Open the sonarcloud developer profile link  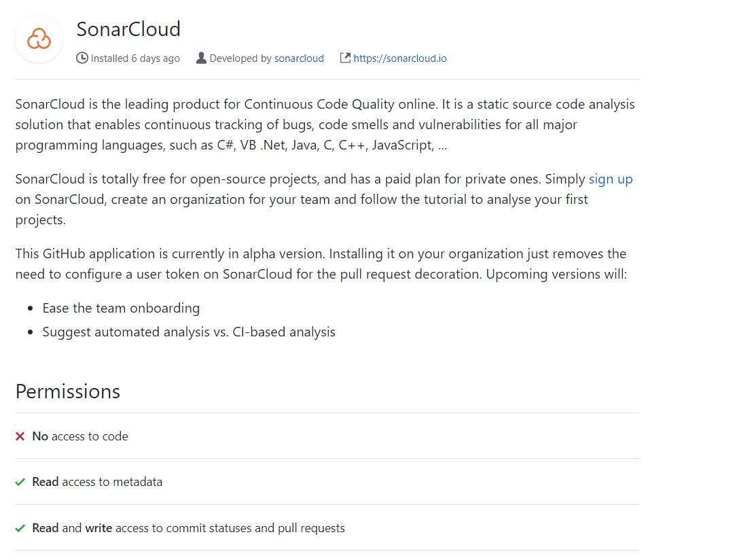coord(299,58)
